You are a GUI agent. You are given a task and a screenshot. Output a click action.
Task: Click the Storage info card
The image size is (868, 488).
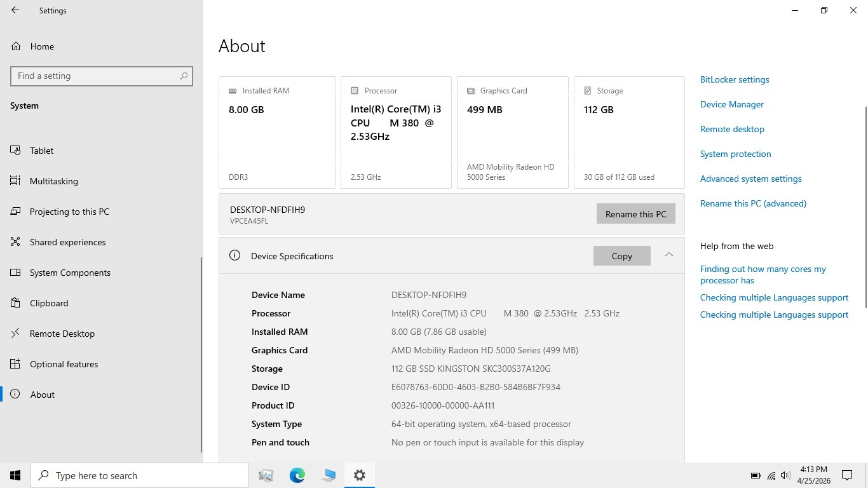coord(629,133)
